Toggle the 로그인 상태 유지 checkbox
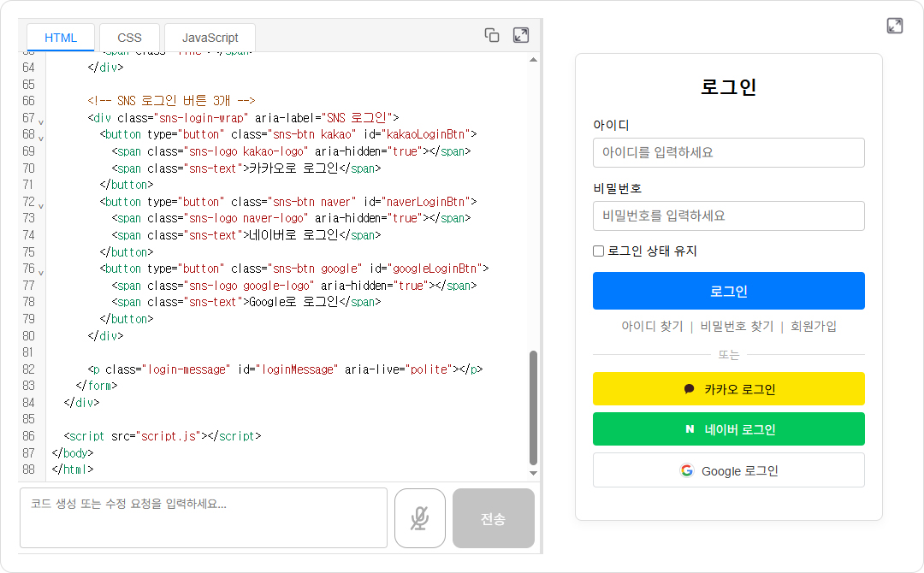 pyautogui.click(x=599, y=251)
